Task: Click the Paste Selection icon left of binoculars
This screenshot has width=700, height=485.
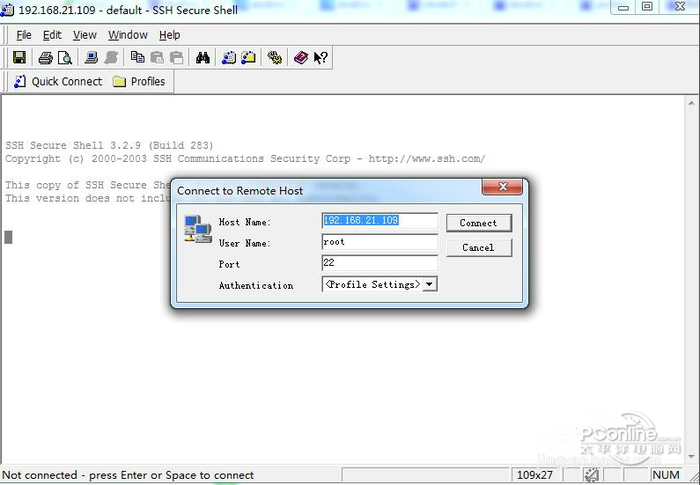Action: tap(177, 58)
